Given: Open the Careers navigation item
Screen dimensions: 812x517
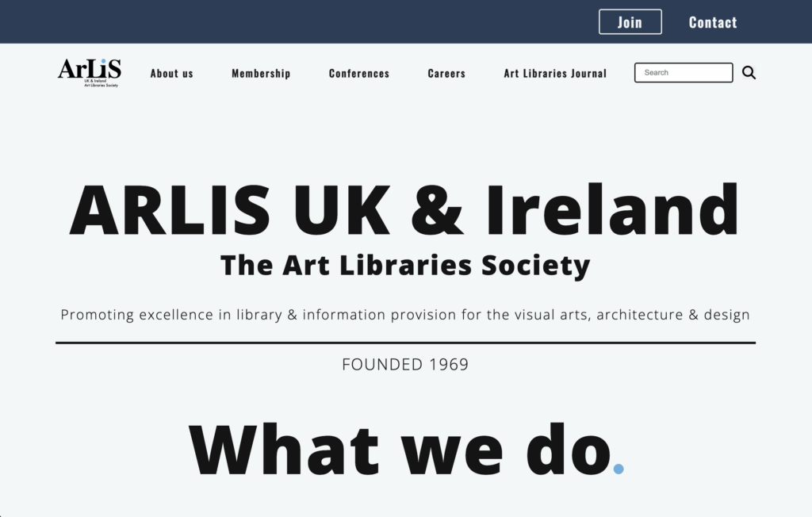Looking at the screenshot, I should 446,74.
